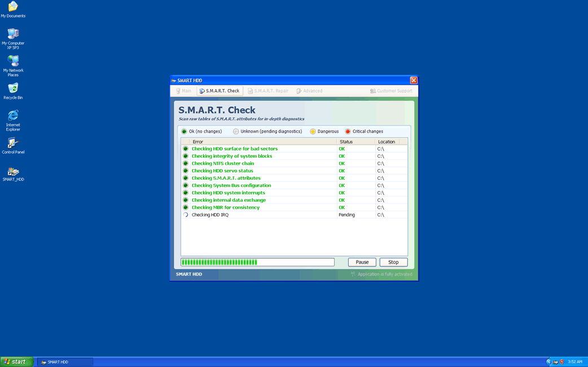Open the Windows start menu

click(16, 362)
